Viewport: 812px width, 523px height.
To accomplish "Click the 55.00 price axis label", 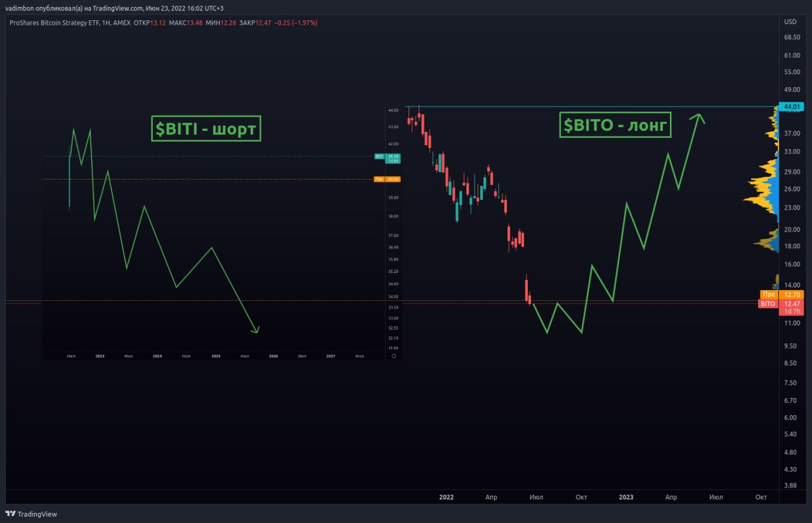I will 793,72.
